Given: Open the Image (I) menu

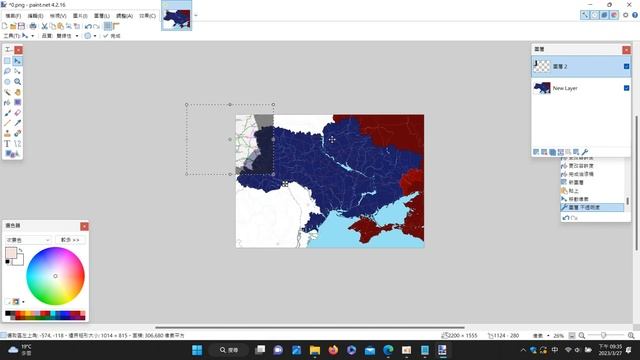Looking at the screenshot, I should pyautogui.click(x=80, y=16).
